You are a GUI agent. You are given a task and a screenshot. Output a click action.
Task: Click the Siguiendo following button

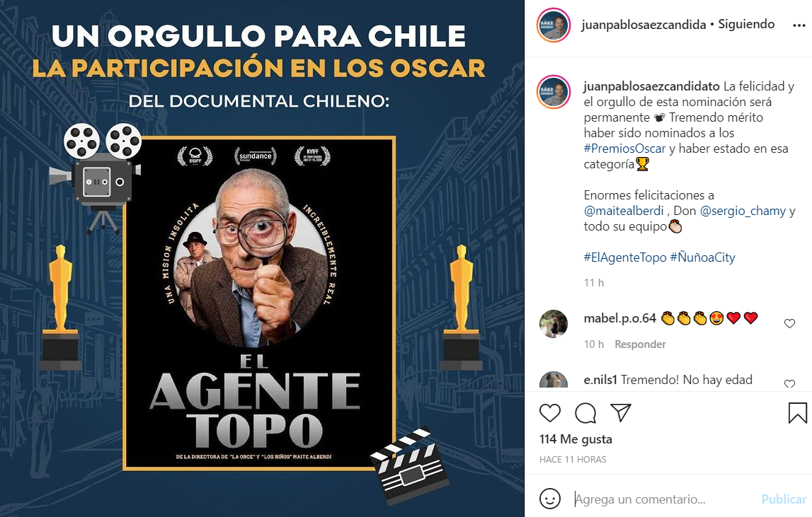click(746, 24)
